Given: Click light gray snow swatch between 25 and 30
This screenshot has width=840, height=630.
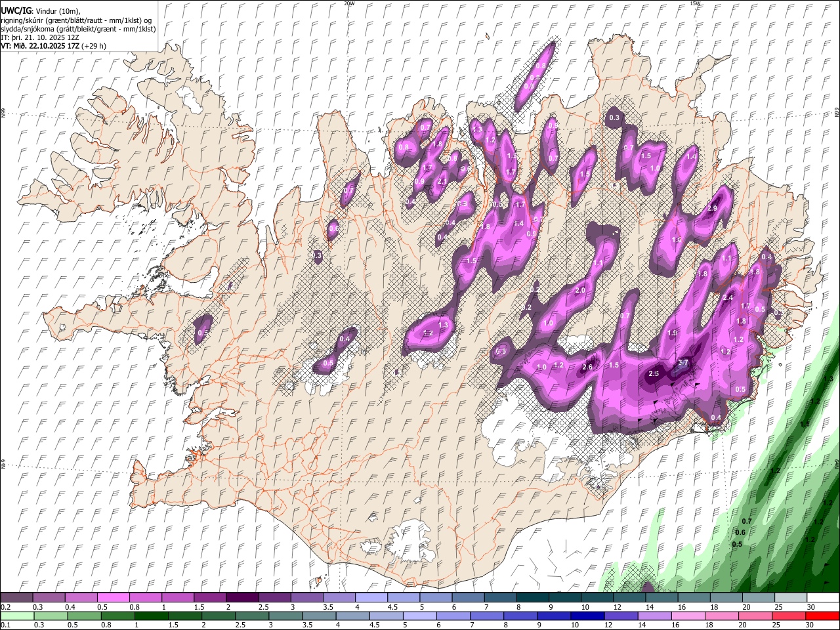Looking at the screenshot, I should pyautogui.click(x=791, y=597).
